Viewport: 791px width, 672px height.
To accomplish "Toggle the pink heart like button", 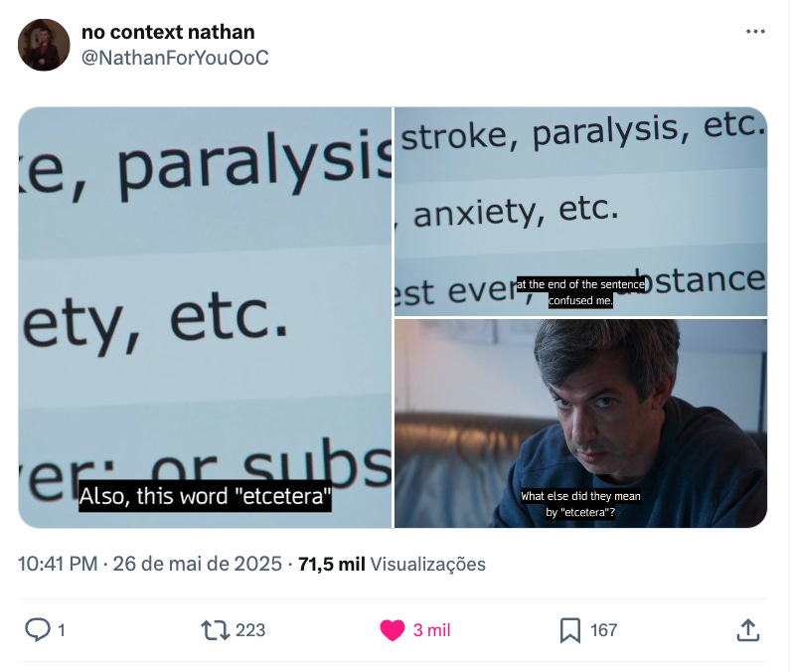I will [392, 630].
